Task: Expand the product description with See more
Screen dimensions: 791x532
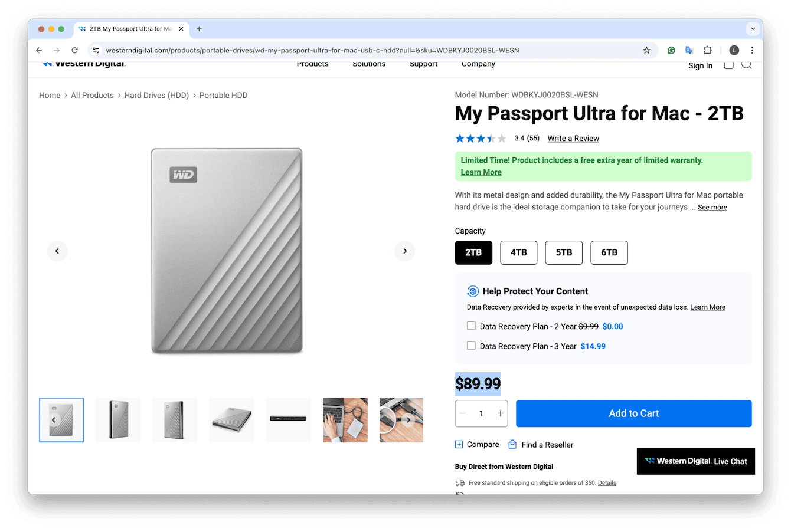Action: coord(712,207)
